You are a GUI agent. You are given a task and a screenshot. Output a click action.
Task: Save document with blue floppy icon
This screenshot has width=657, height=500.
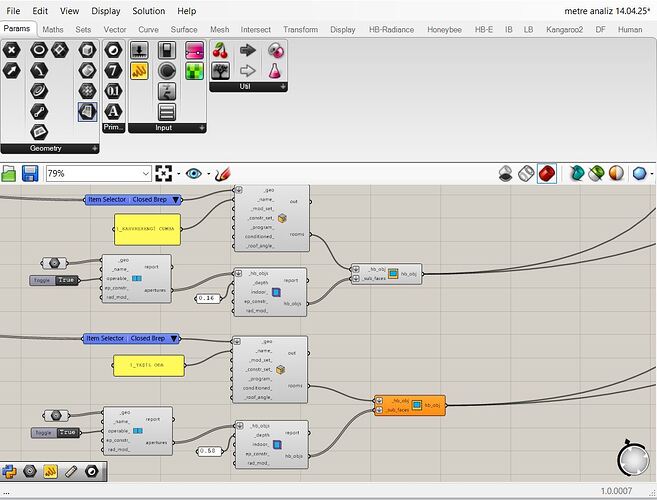30,174
